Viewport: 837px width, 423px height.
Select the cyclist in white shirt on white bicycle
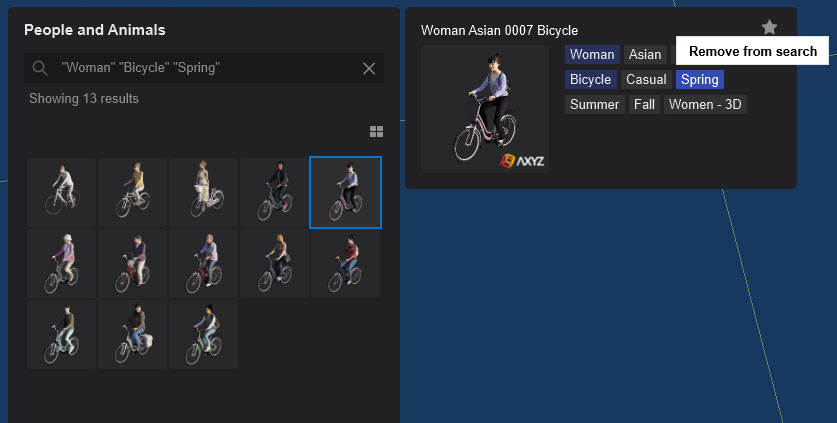(x=62, y=192)
